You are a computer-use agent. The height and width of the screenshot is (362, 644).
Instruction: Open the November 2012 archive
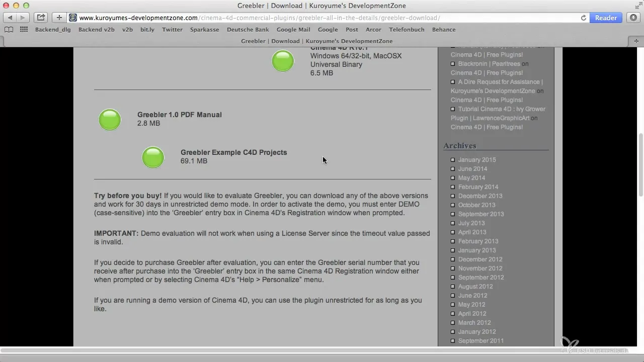click(480, 268)
